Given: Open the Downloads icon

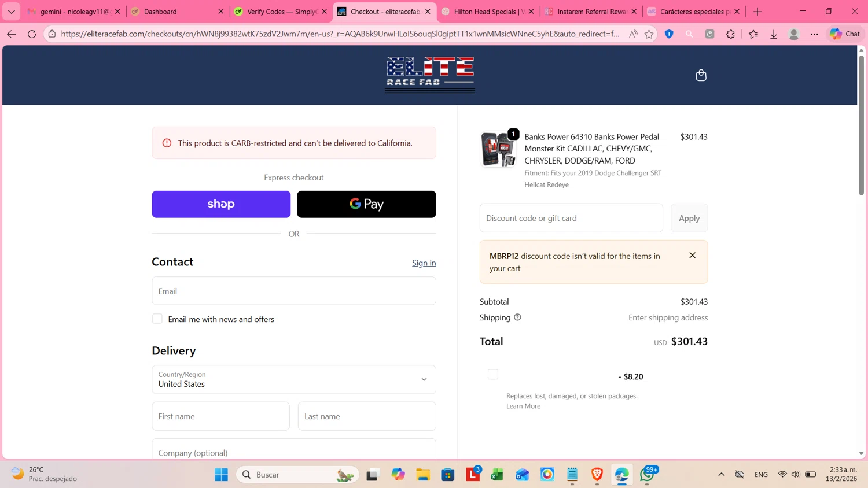Looking at the screenshot, I should point(774,34).
